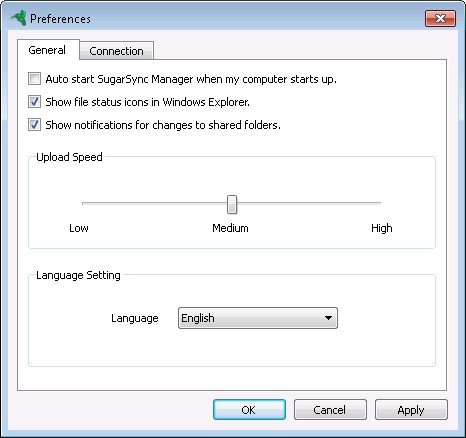This screenshot has width=466, height=438.
Task: Click the Language Setting group heading
Action: pos(78,275)
